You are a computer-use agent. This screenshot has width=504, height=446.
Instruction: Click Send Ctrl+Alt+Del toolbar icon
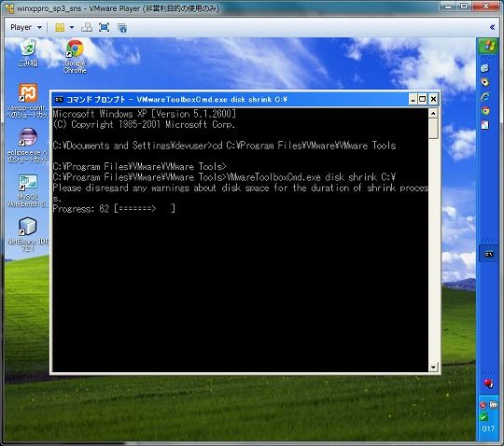(87, 28)
